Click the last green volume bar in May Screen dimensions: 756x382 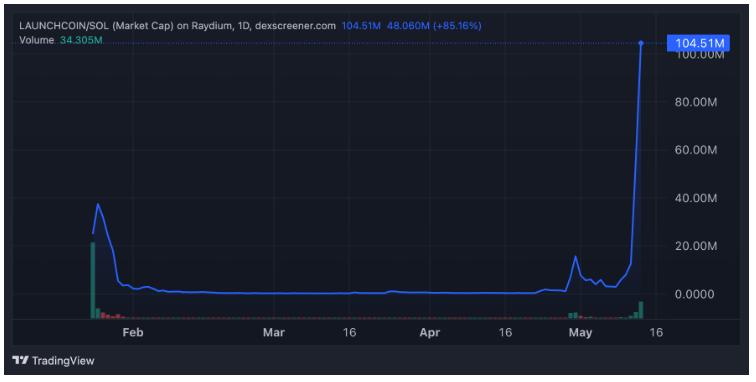tap(641, 310)
